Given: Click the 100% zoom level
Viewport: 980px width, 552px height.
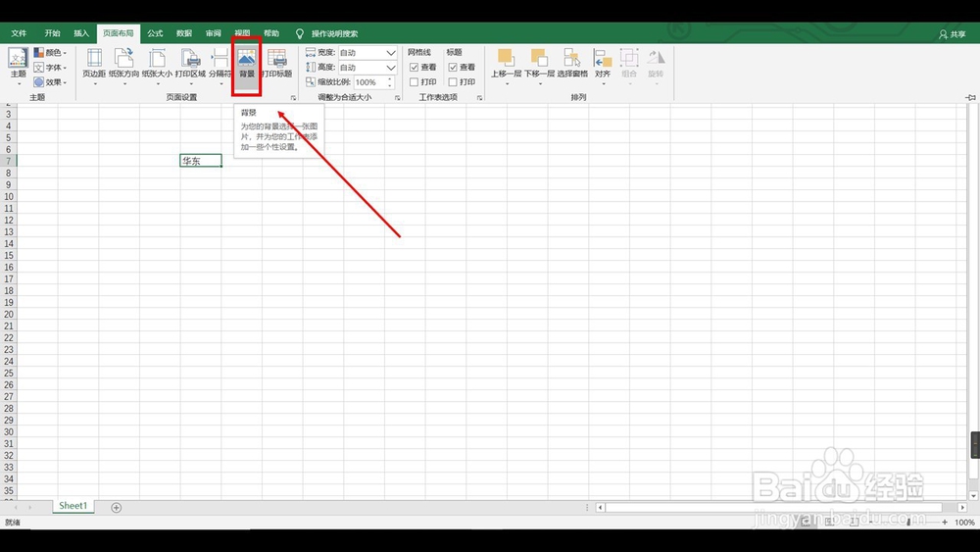Looking at the screenshot, I should pyautogui.click(x=964, y=522).
